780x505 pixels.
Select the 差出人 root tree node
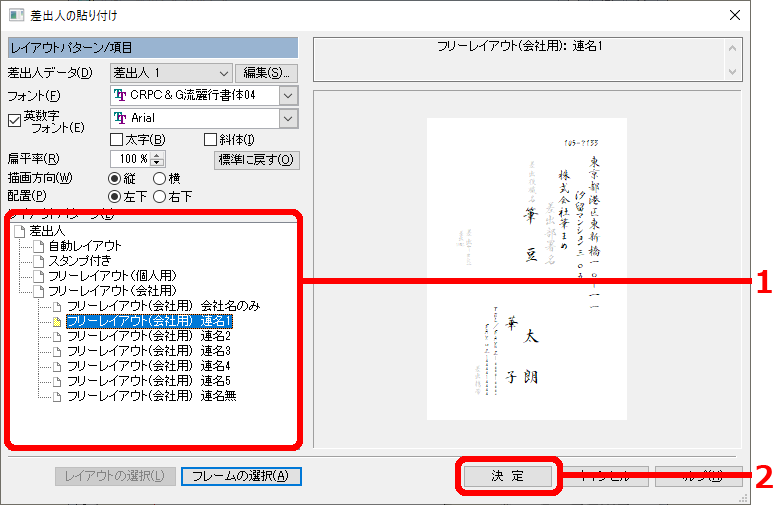[47, 231]
